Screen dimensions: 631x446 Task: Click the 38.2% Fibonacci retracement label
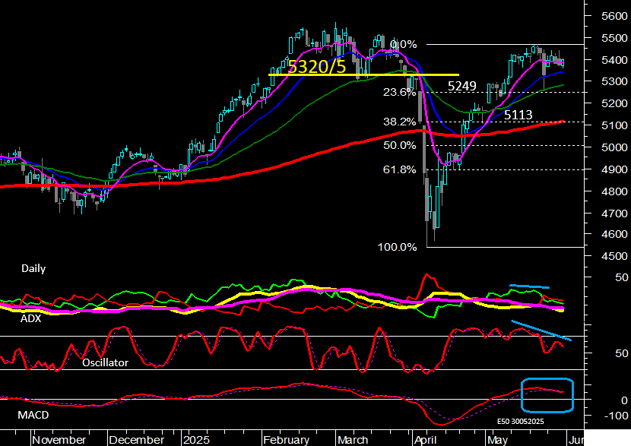tap(400, 122)
